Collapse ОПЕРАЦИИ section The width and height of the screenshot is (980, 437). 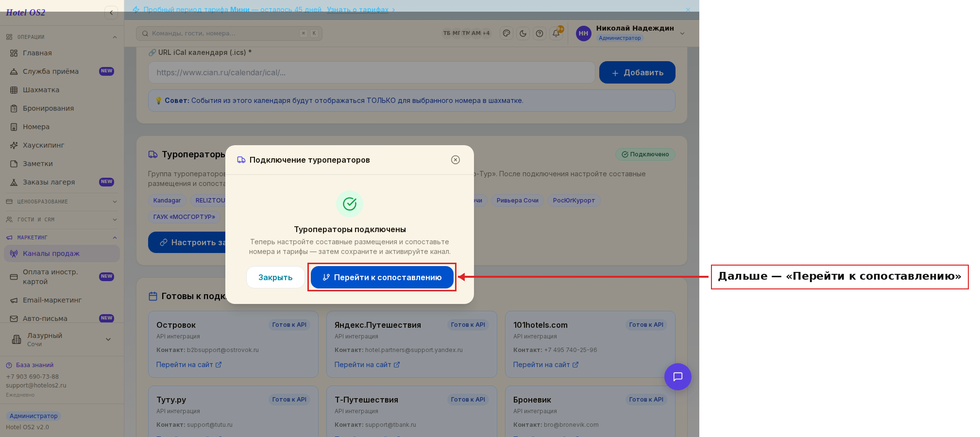[x=62, y=37]
